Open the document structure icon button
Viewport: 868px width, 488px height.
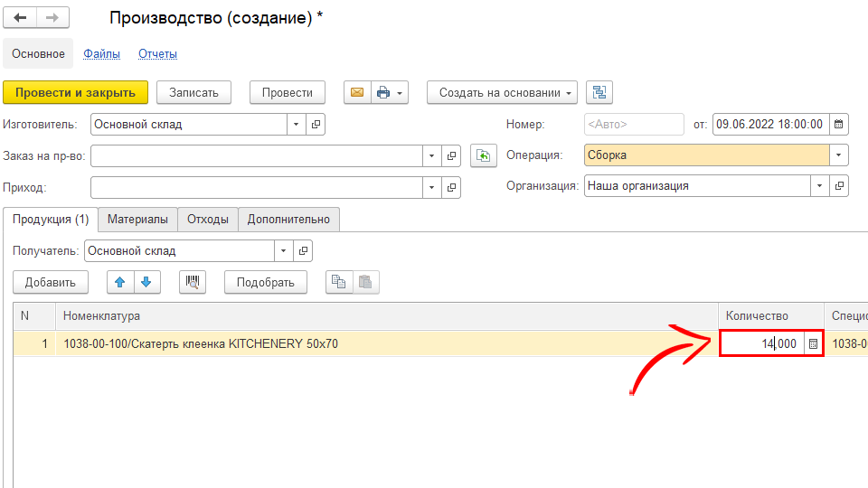click(599, 92)
